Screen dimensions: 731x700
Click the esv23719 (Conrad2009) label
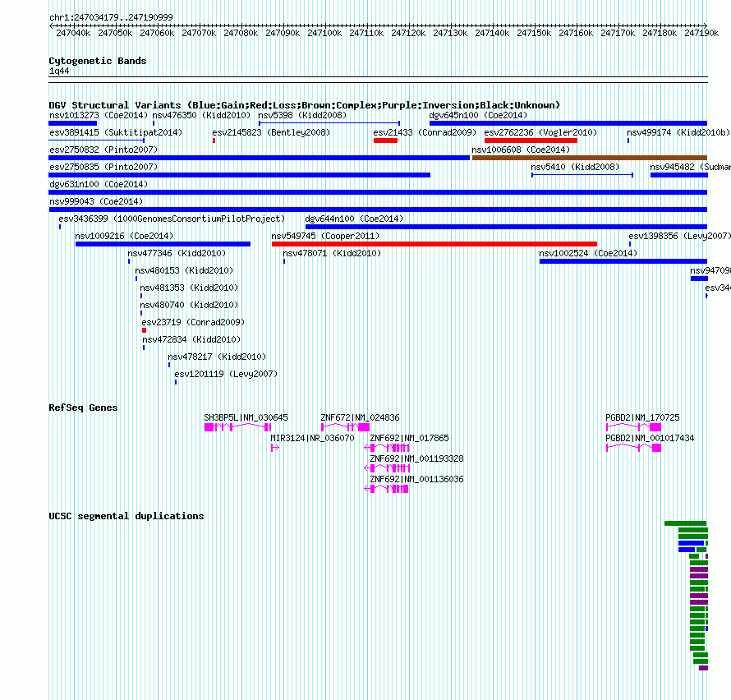click(193, 322)
